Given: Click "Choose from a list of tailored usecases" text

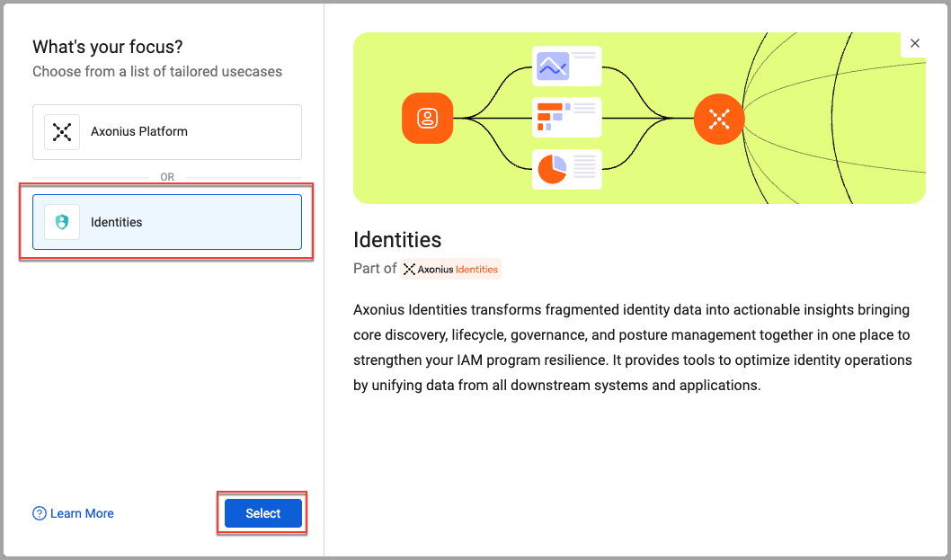Looking at the screenshot, I should click(x=157, y=72).
